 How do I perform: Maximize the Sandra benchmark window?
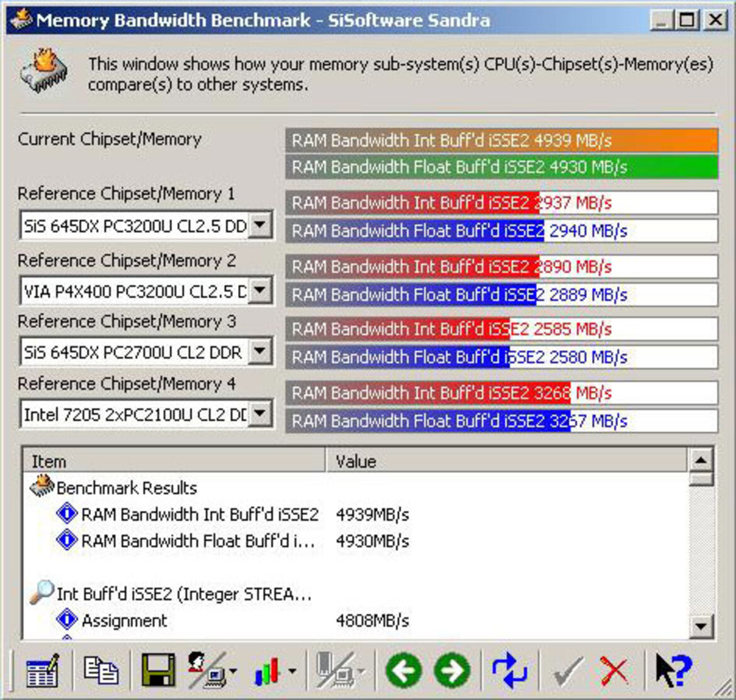pyautogui.click(x=687, y=20)
